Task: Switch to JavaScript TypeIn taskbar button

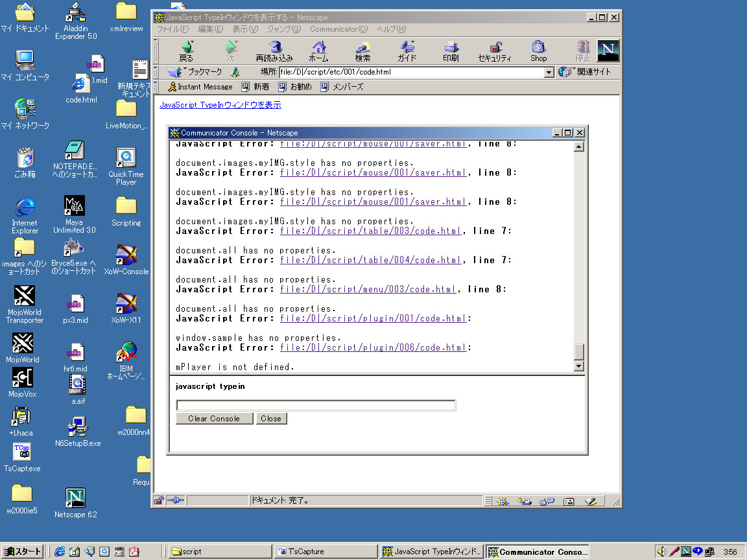Action: [x=432, y=552]
